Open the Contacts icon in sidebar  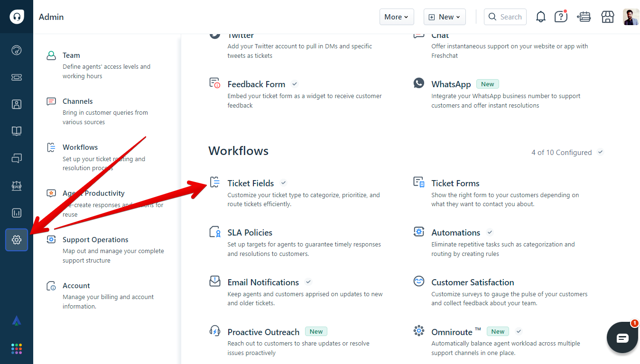tap(17, 104)
